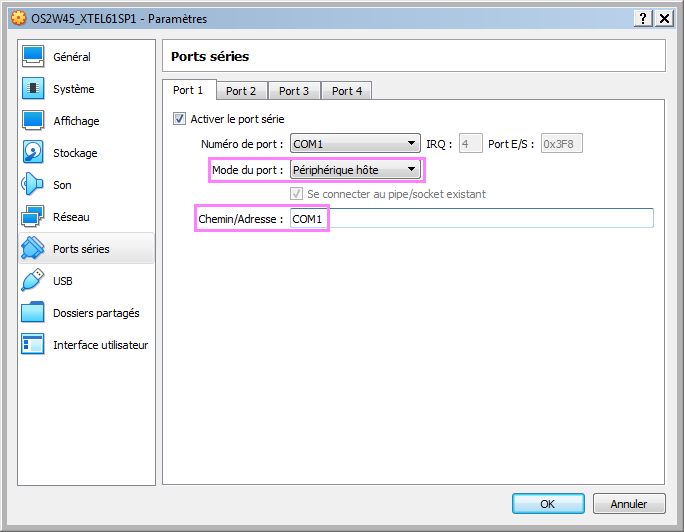This screenshot has width=684, height=532.
Task: Toggle the Activer le port série checkbox
Action: click(x=180, y=119)
